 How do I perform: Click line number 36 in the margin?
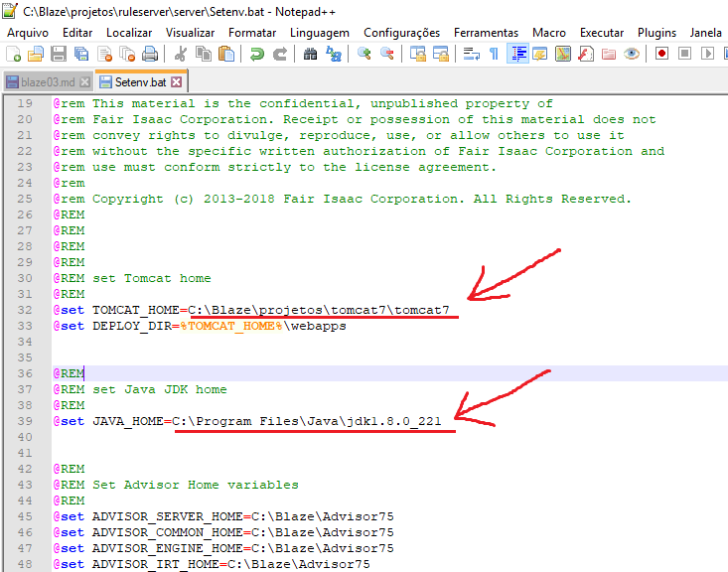click(25, 373)
